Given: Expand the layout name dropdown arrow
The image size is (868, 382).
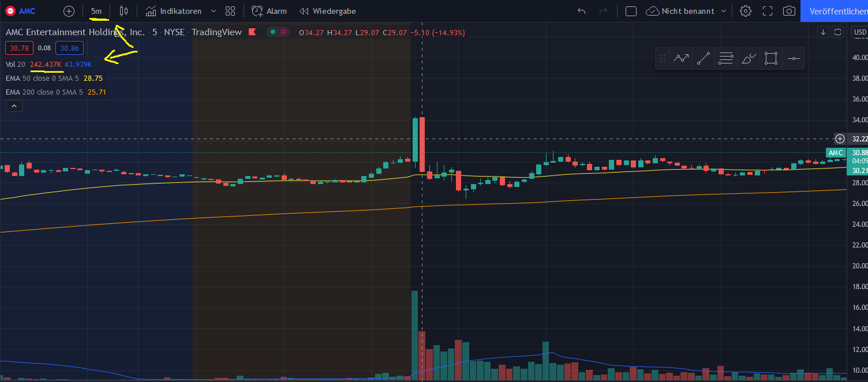Looking at the screenshot, I should click(x=723, y=11).
